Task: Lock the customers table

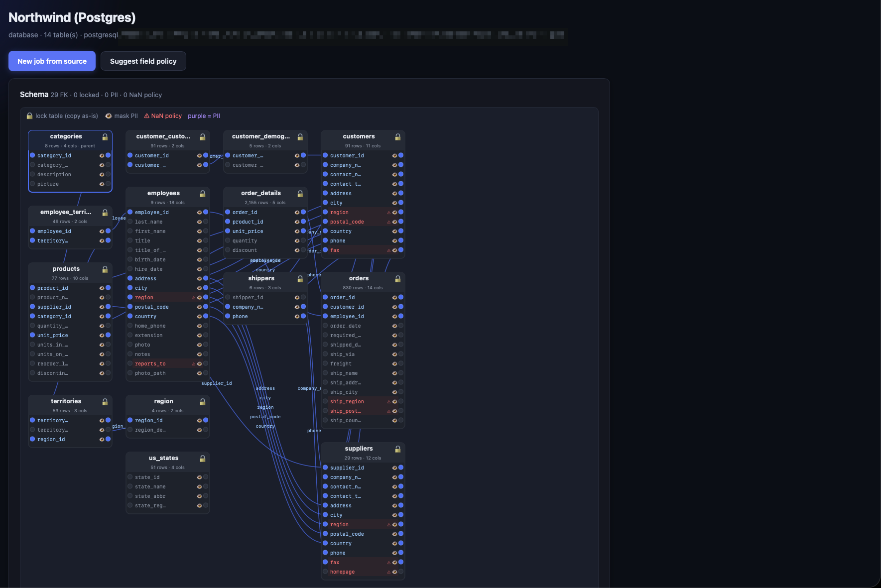Action: pyautogui.click(x=398, y=137)
